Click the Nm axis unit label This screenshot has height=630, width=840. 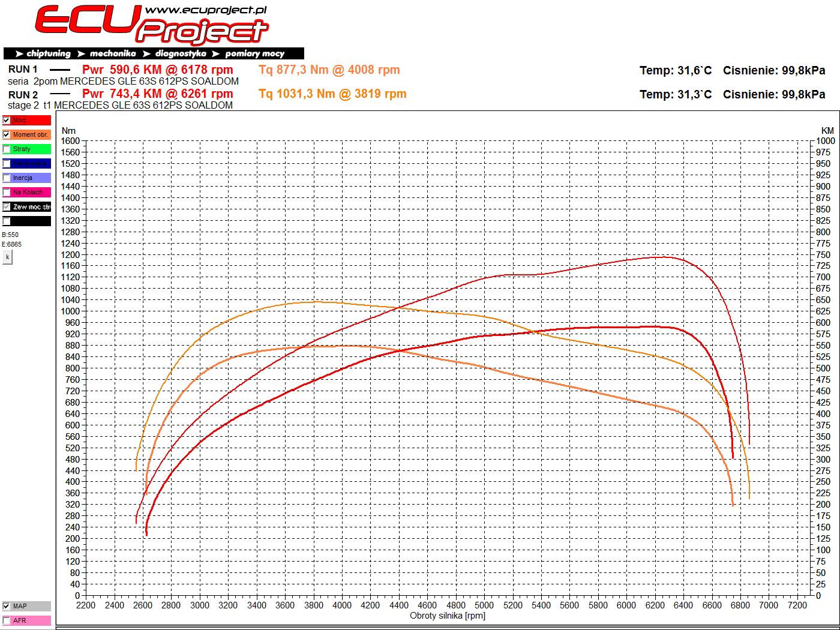coord(68,131)
